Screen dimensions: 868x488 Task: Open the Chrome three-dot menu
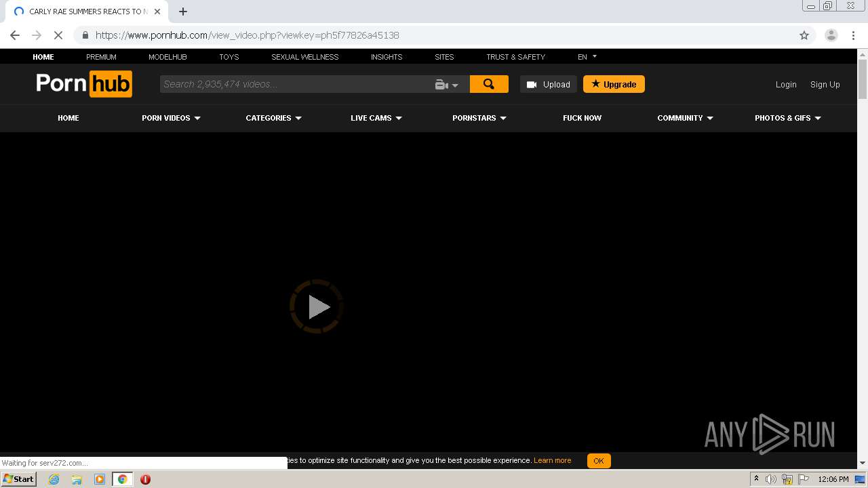coord(853,35)
